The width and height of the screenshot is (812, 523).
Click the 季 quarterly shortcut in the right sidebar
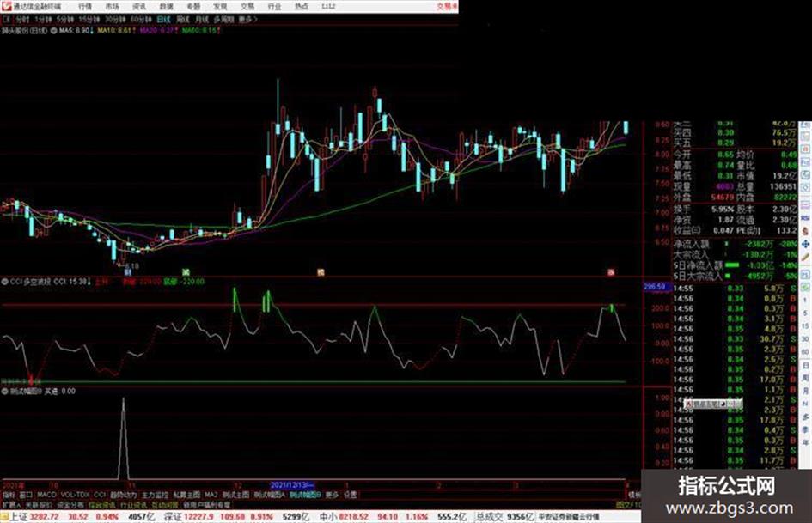[805, 429]
